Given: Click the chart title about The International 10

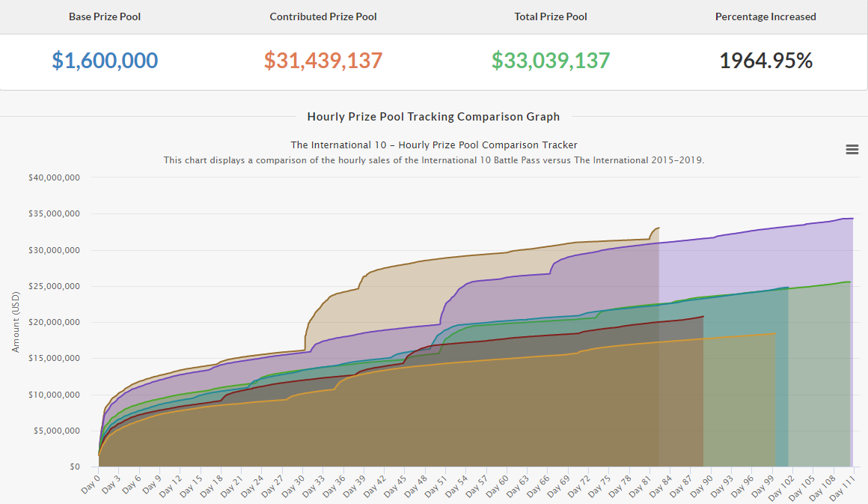Looking at the screenshot, I should pyautogui.click(x=433, y=145).
